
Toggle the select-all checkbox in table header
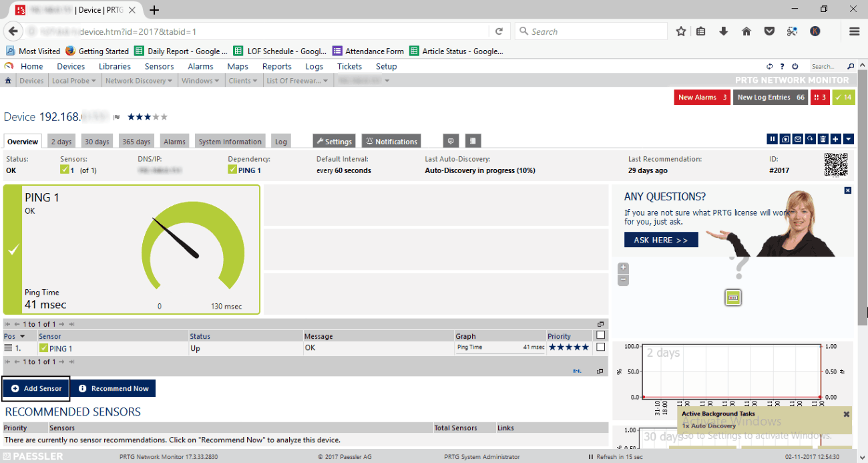click(x=600, y=335)
